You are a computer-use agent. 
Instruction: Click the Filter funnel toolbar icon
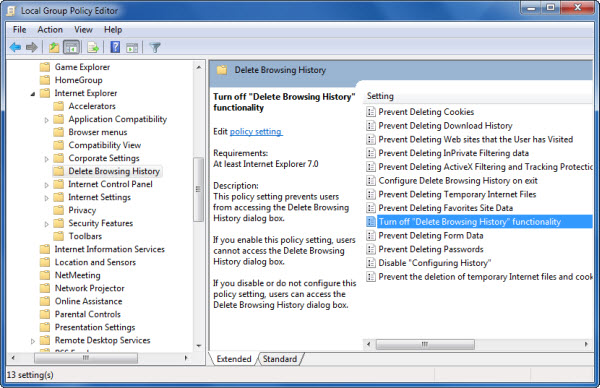point(155,47)
